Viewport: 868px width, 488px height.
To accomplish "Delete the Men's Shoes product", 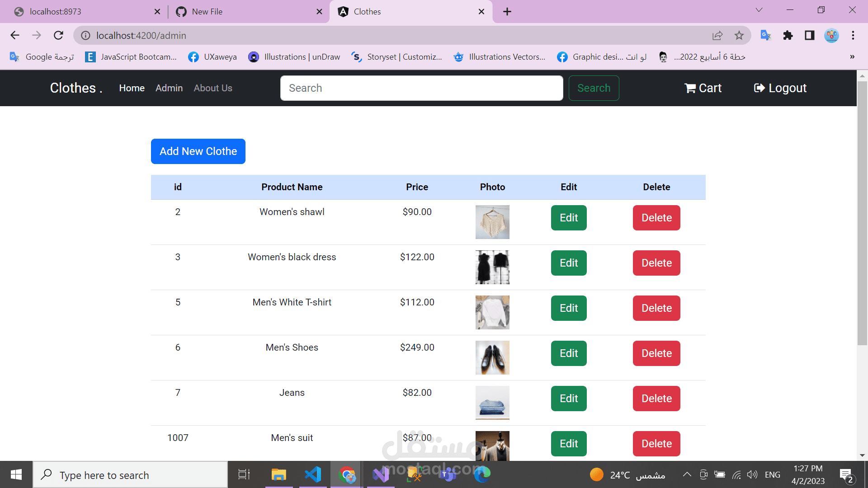I will 656,353.
